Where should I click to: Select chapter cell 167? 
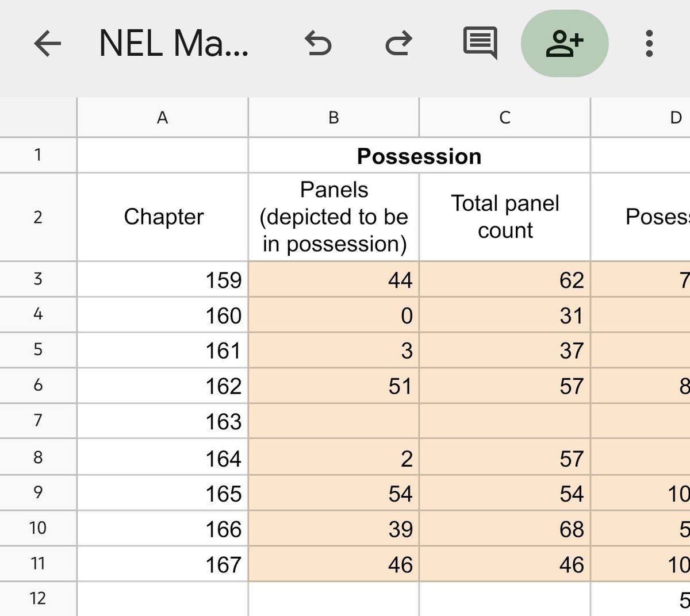point(163,564)
